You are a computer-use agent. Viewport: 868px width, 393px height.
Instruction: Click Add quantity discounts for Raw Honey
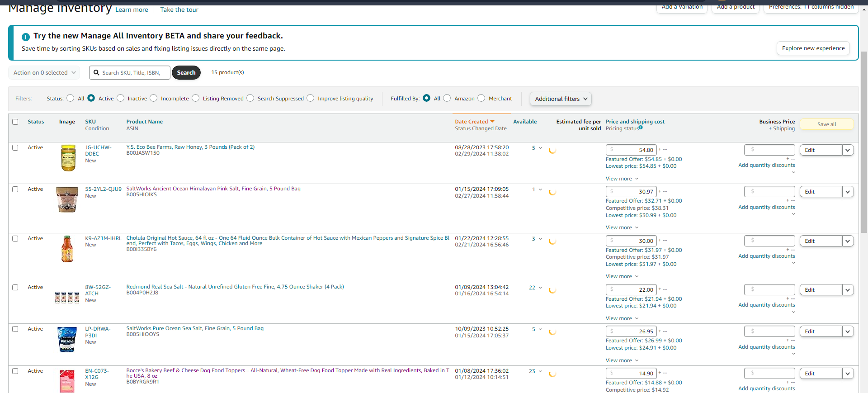766,165
